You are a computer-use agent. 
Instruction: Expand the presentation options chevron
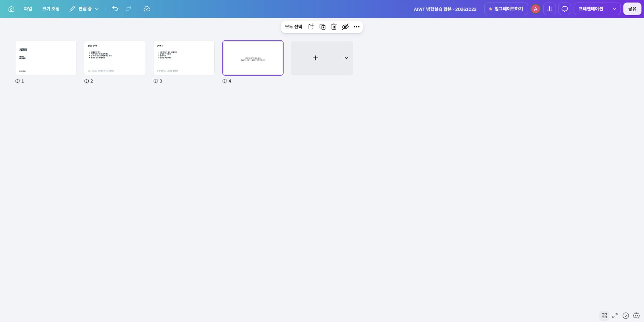pos(614,9)
